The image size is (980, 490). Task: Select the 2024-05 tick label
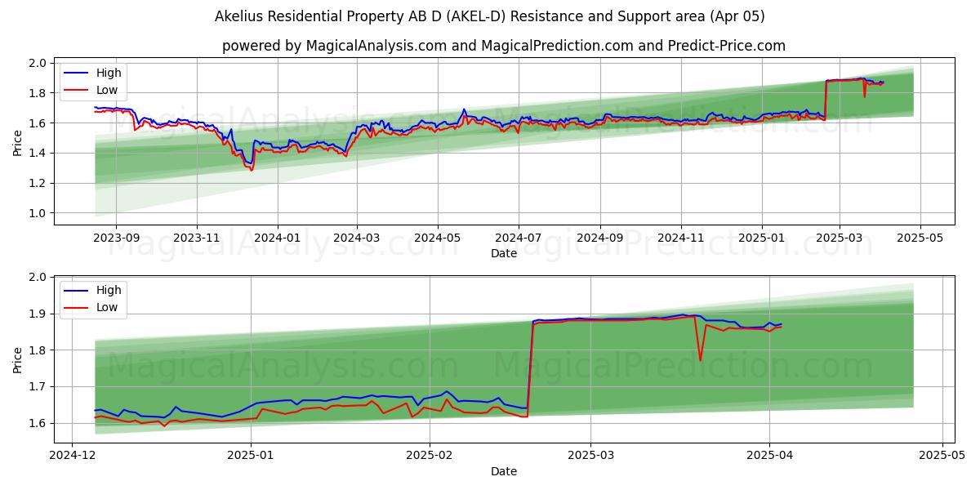point(438,238)
